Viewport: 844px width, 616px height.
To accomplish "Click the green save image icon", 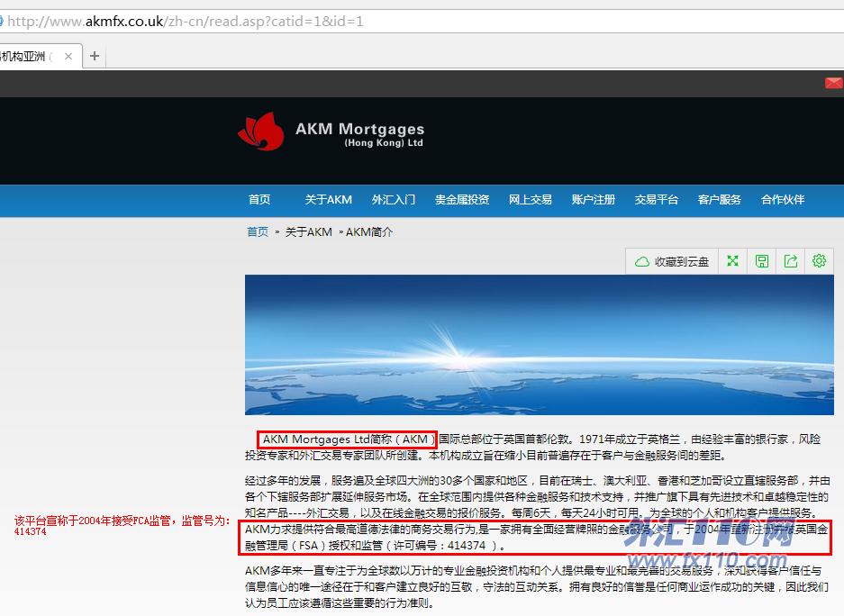I will click(x=762, y=261).
